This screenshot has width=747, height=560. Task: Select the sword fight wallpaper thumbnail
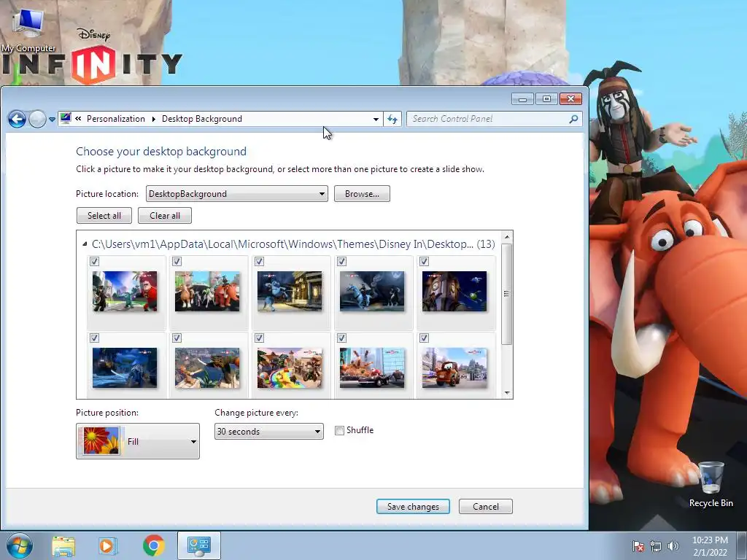(x=207, y=367)
